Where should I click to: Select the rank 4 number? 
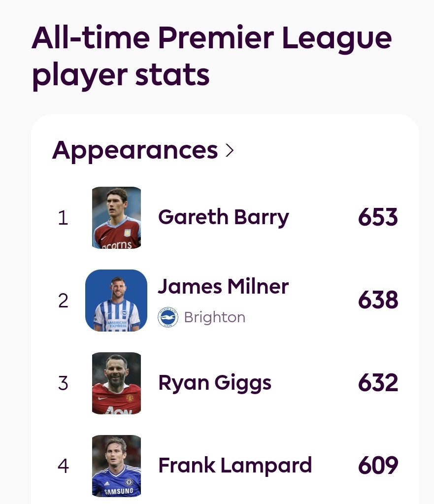tap(63, 466)
